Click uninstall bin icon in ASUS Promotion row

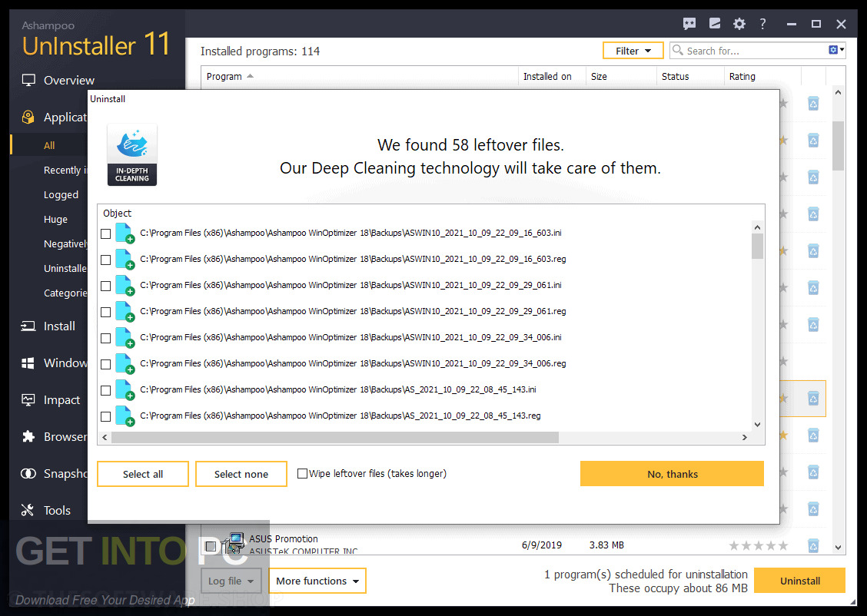coord(813,546)
